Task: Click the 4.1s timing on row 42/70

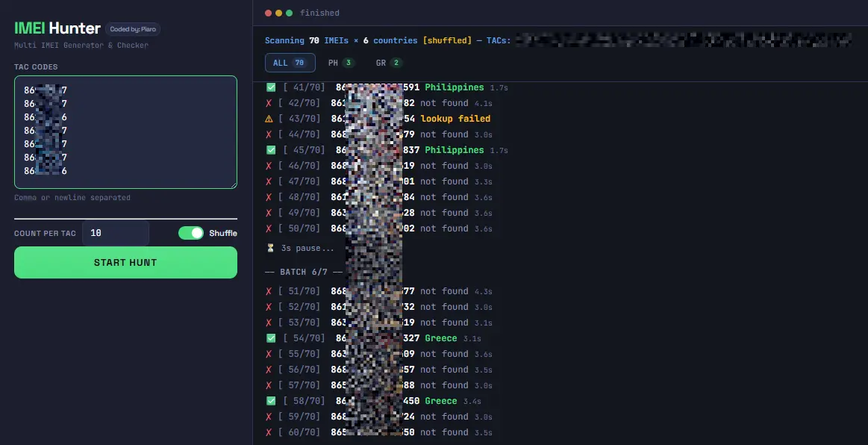Action: (x=484, y=104)
